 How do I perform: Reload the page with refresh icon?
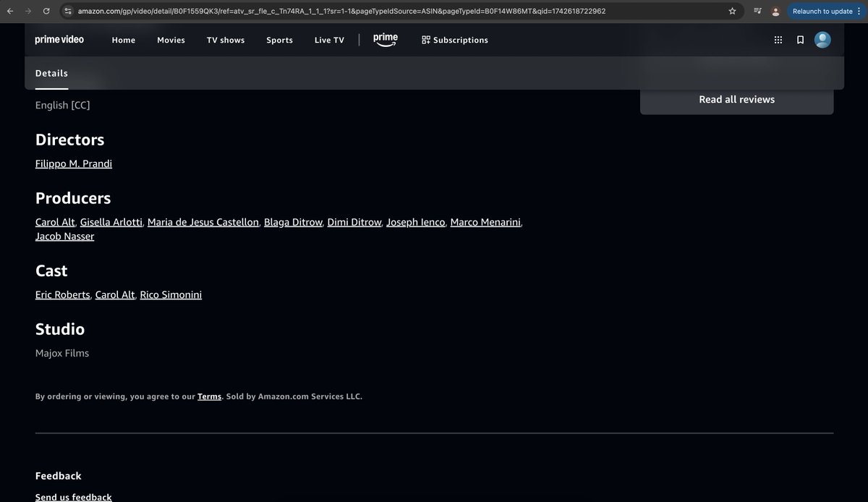(46, 11)
